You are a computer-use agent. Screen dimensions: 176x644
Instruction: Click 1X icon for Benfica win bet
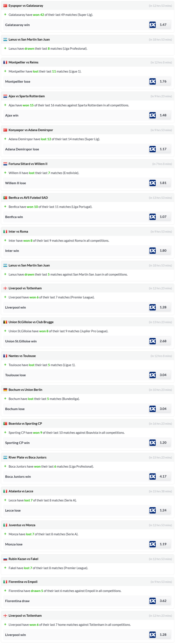(153, 217)
